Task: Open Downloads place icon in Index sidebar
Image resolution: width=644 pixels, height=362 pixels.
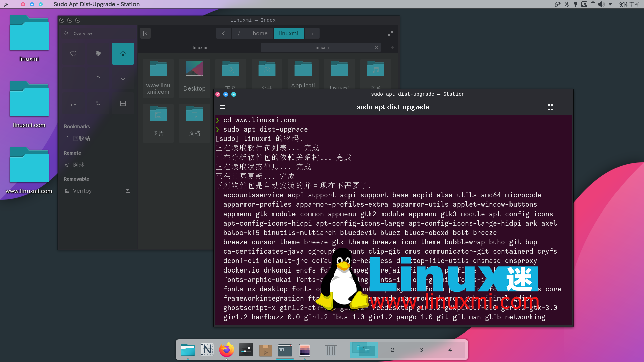Action: 123,78
